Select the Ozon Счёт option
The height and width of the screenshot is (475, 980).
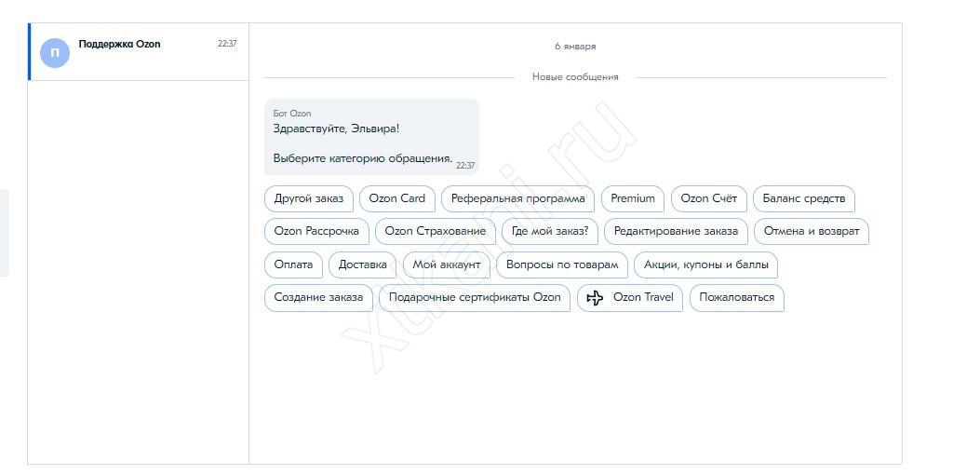[708, 198]
